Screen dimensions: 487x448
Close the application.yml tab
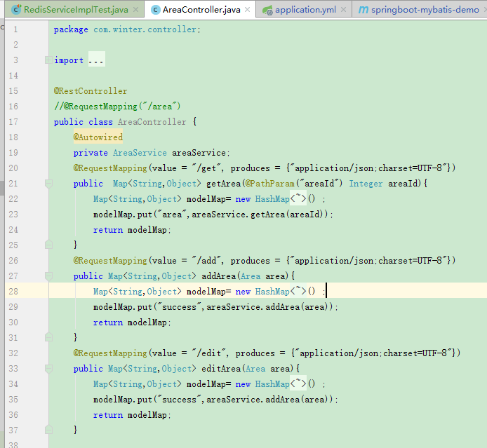tap(344, 10)
